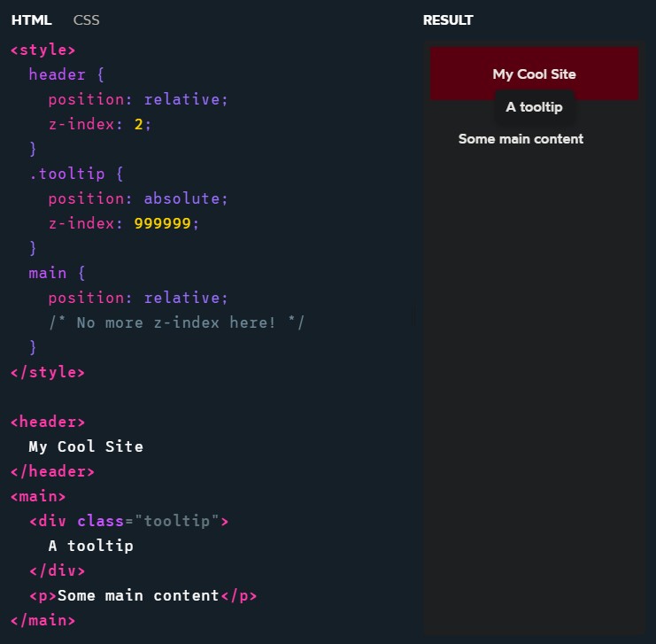Click the RESULT panel heading
The height and width of the screenshot is (644, 656).
pyautogui.click(x=448, y=20)
